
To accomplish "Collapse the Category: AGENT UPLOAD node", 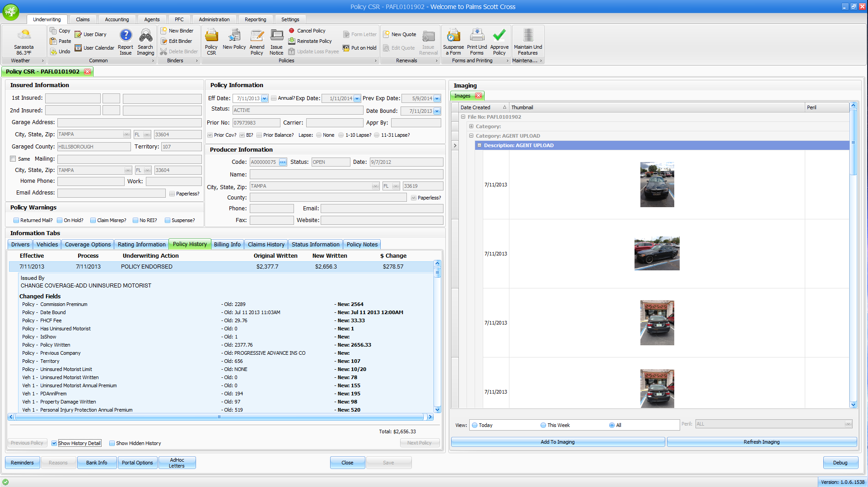I will 471,136.
